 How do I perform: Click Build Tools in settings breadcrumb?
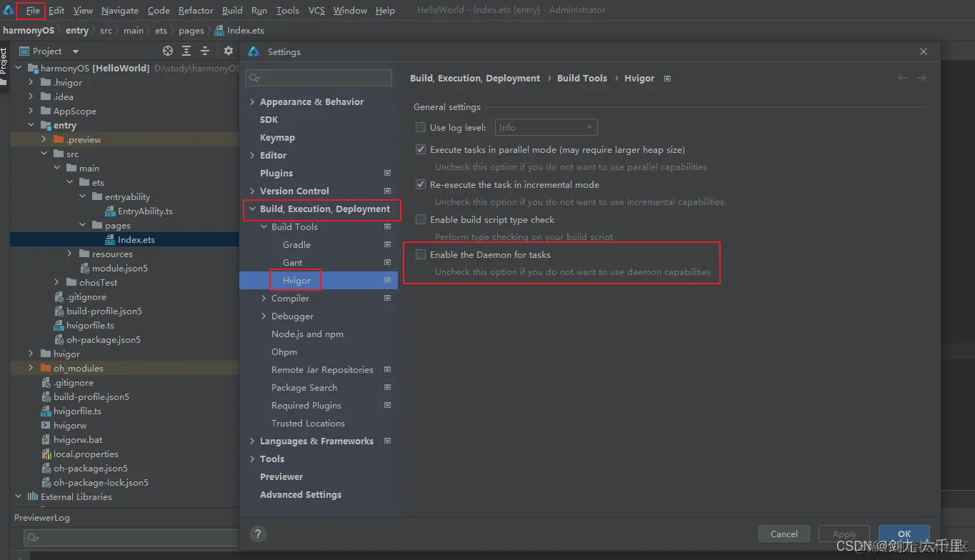582,78
